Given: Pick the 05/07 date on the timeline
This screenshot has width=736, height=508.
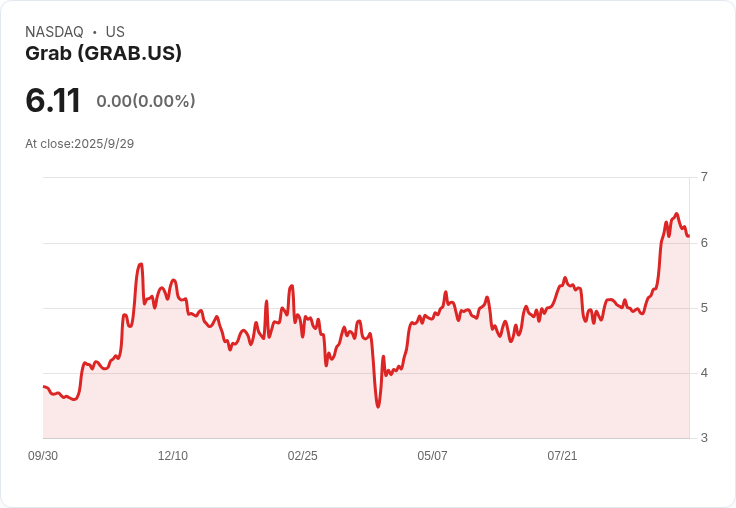Looking at the screenshot, I should pyautogui.click(x=432, y=456).
